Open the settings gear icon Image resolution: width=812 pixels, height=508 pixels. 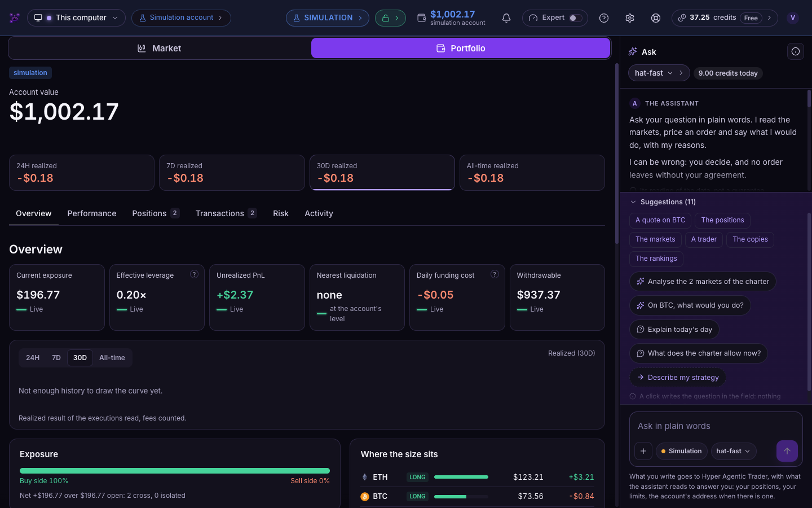630,18
